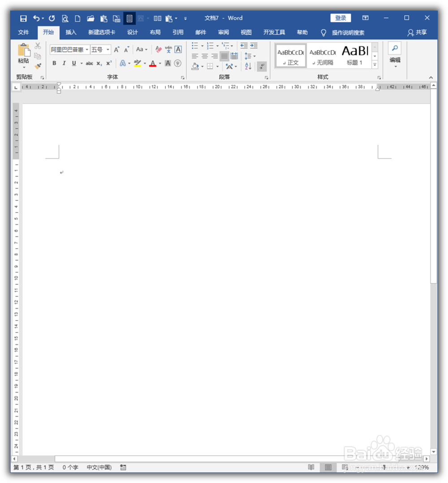Viewport: 448px width, 483px height.
Task: Center the paragraph text
Action: [205, 56]
